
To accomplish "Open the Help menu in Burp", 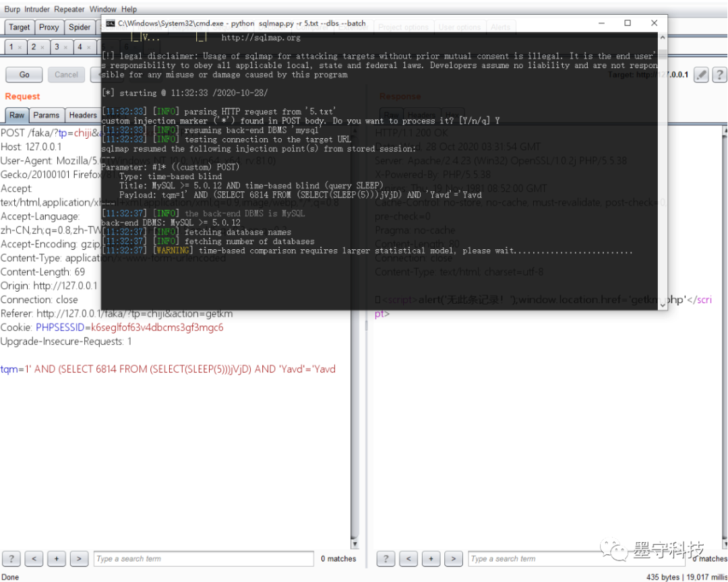I will click(129, 9).
